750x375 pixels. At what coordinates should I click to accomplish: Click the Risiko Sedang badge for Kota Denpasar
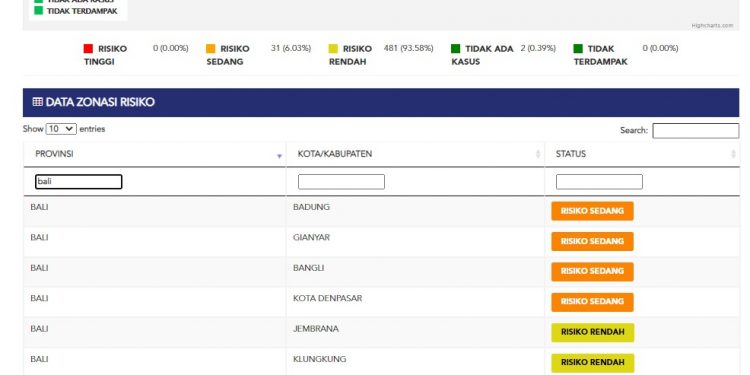point(592,302)
